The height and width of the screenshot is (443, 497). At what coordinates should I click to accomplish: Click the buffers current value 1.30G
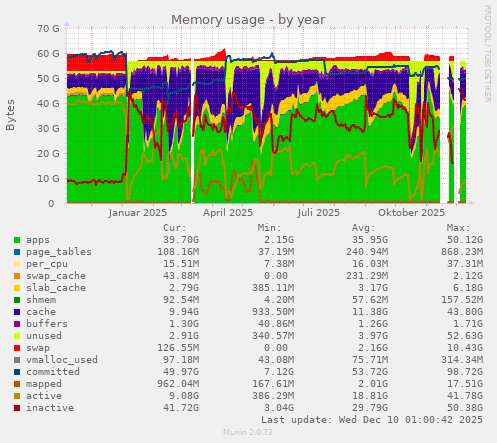(184, 324)
